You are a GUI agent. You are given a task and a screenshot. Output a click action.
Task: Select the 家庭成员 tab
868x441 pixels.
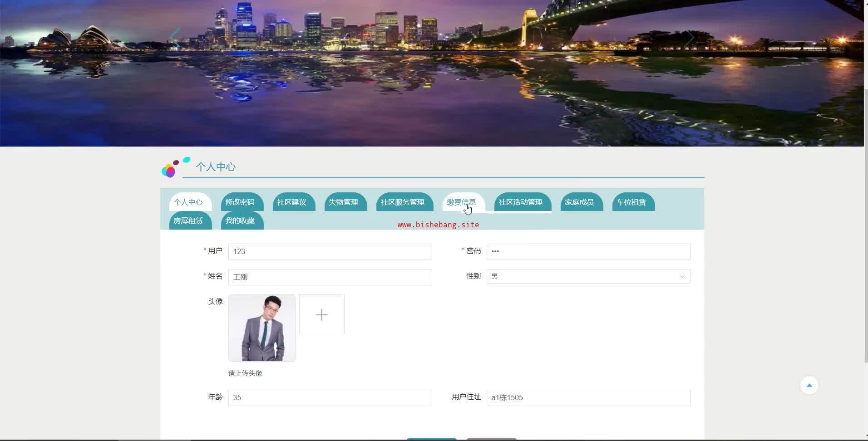(x=582, y=202)
